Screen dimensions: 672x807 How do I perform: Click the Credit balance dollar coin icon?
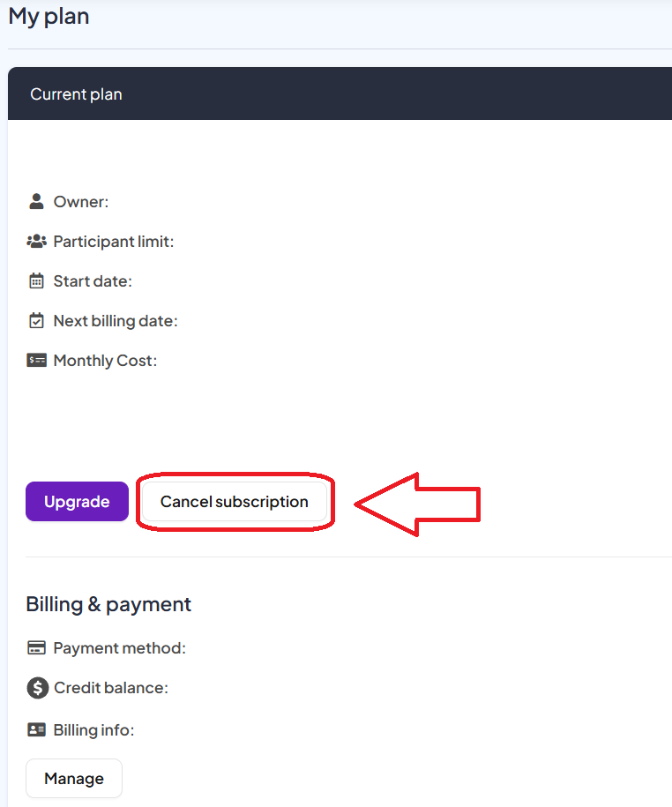tap(36, 688)
